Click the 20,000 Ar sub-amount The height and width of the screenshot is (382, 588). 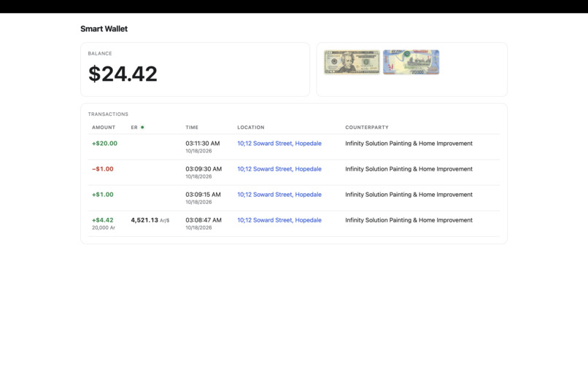pos(104,227)
